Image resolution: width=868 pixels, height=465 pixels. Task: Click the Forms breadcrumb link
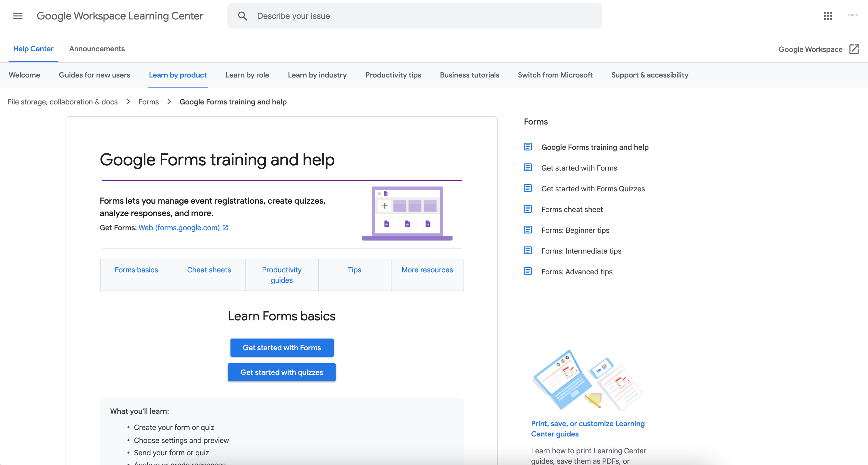tap(149, 102)
